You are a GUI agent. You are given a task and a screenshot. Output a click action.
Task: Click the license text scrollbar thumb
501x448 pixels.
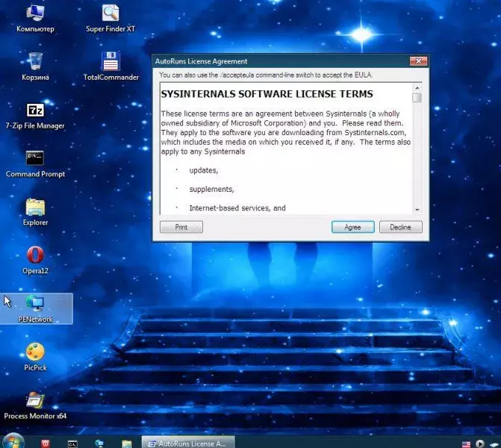click(x=417, y=98)
